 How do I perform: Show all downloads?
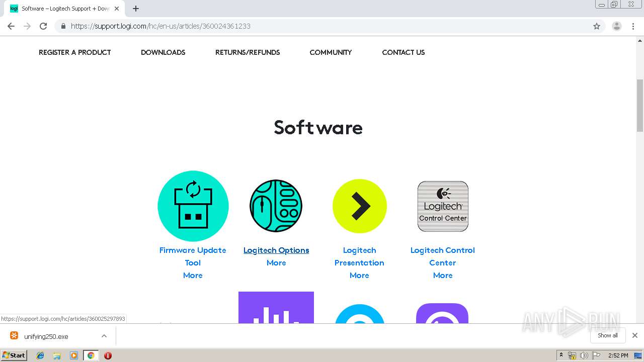click(608, 335)
